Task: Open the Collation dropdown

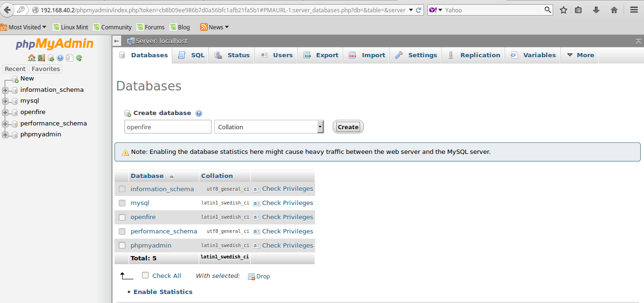Action: pos(269,127)
